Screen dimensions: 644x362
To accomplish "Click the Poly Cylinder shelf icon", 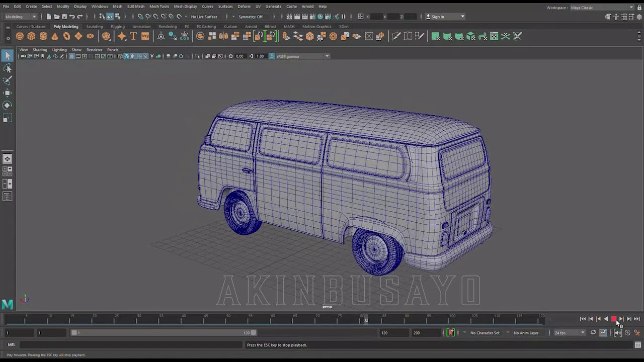I will pyautogui.click(x=43, y=36).
